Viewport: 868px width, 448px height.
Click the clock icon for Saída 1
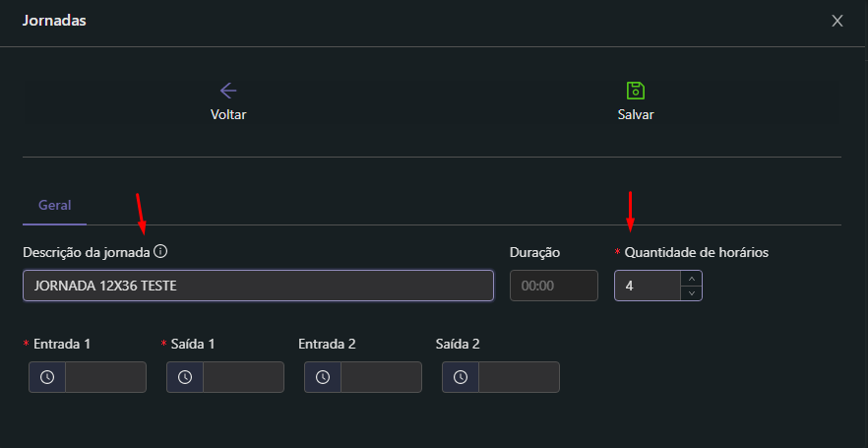[x=185, y=377]
